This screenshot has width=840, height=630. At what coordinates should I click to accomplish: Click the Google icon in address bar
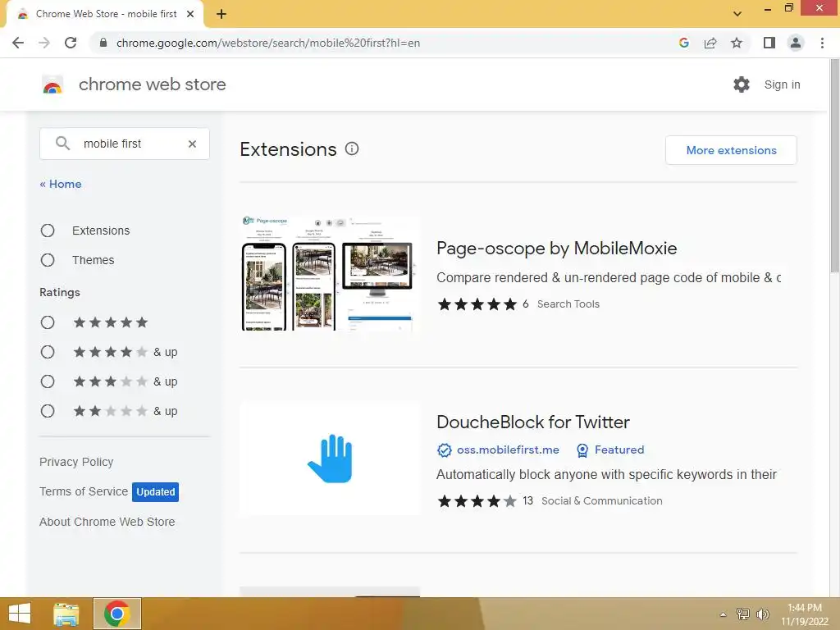683,43
